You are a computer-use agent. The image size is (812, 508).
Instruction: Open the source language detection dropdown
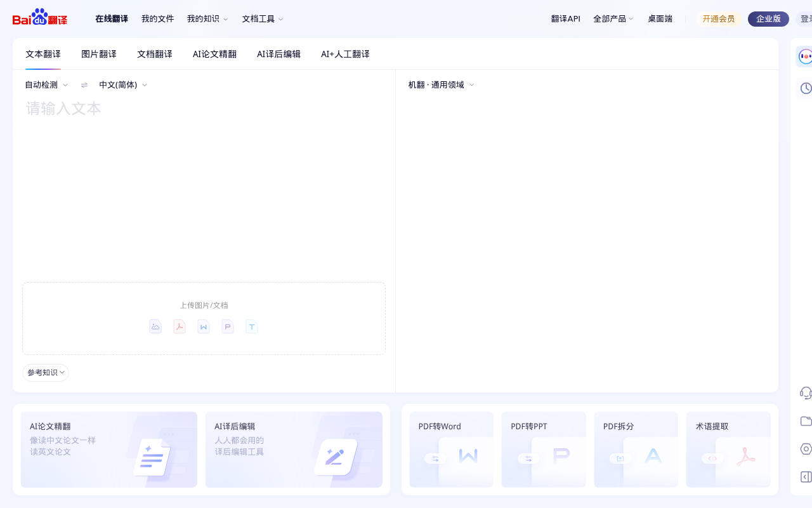[46, 84]
